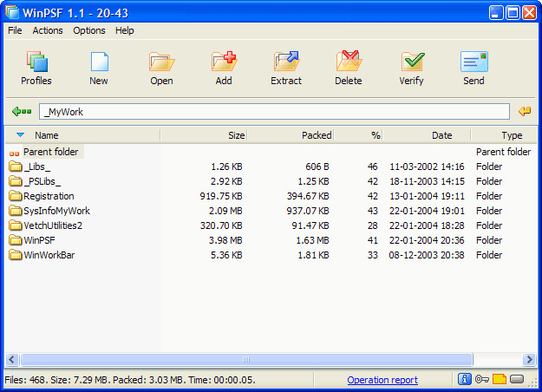Select the WinPSF folder icon
542x392 pixels.
point(16,240)
